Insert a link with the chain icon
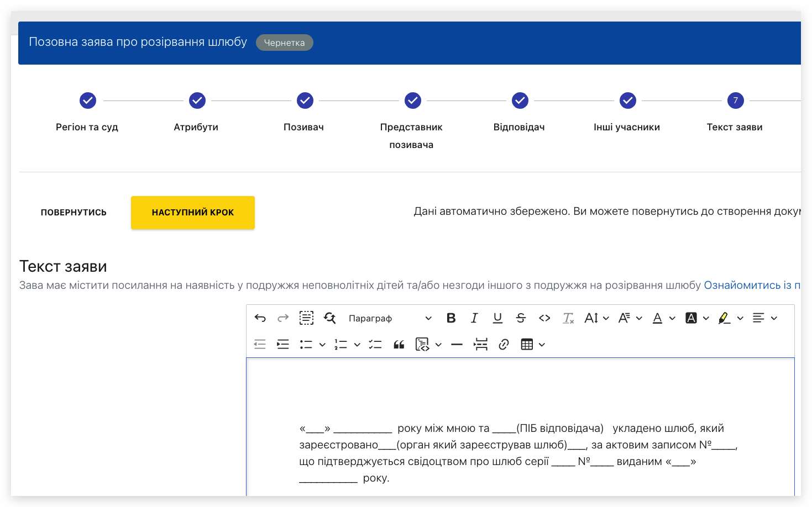812x507 pixels. click(x=504, y=345)
